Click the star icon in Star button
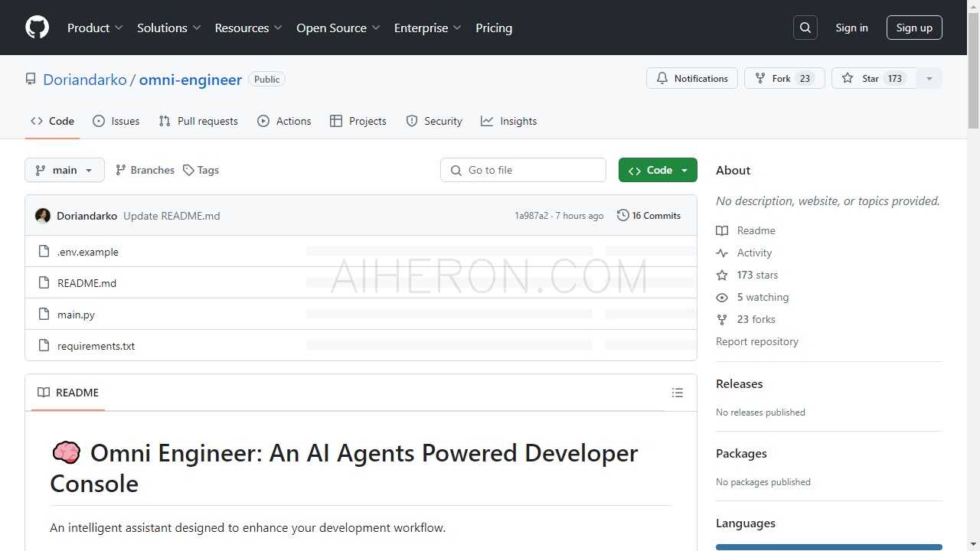980x551 pixels. 848,78
